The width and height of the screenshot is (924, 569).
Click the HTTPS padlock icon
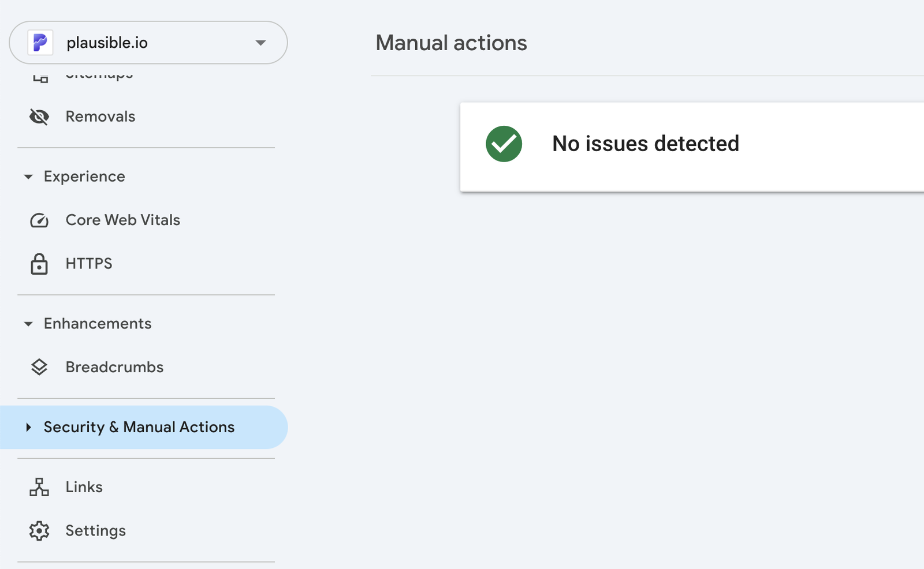39,264
